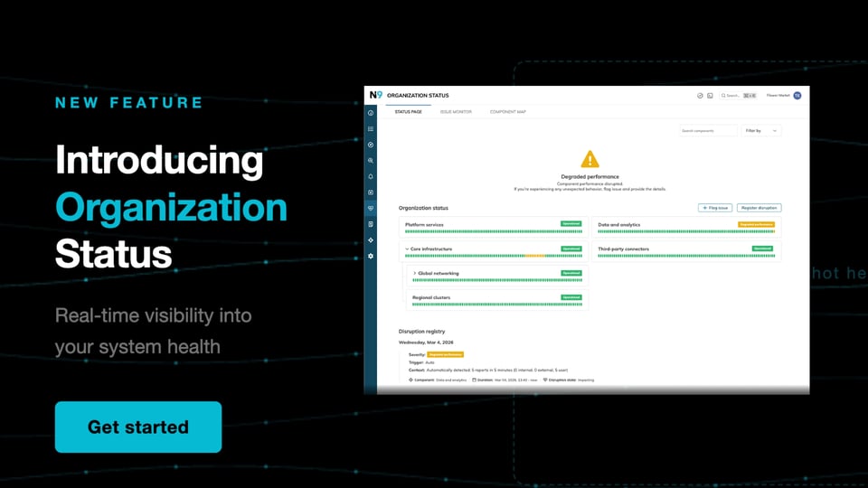The width and height of the screenshot is (868, 488).
Task: Open the user avatar in top-right corner
Action: (797, 95)
